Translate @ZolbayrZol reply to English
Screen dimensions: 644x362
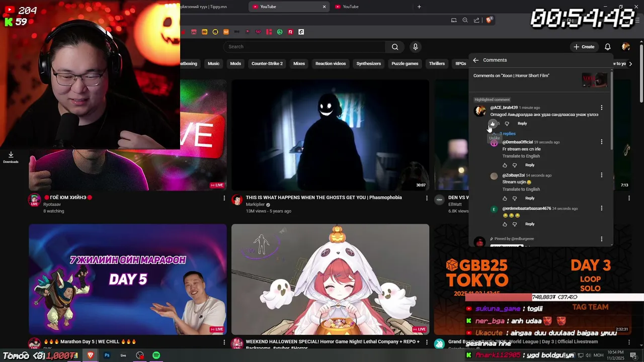521,190
